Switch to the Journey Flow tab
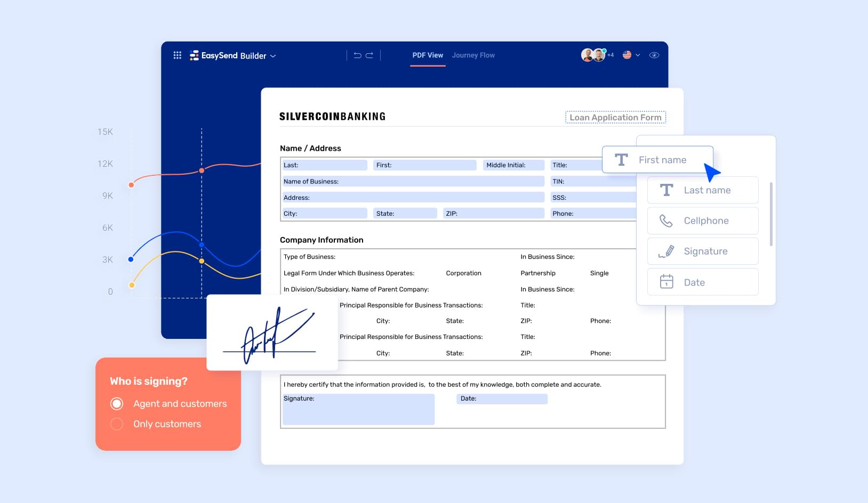 click(x=473, y=55)
